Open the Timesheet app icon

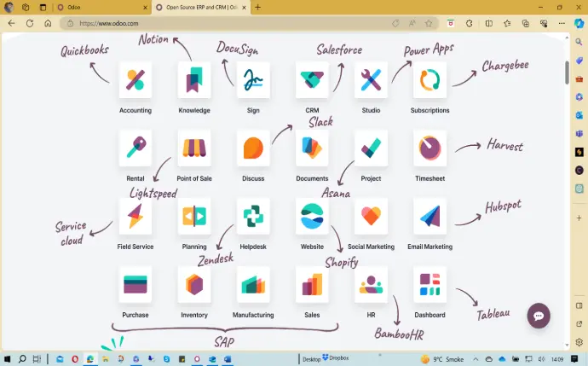pyautogui.click(x=429, y=148)
